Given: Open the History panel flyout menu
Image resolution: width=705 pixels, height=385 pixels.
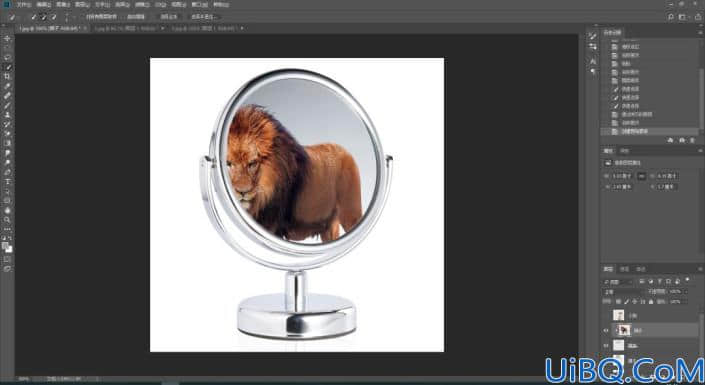Looking at the screenshot, I should [701, 32].
